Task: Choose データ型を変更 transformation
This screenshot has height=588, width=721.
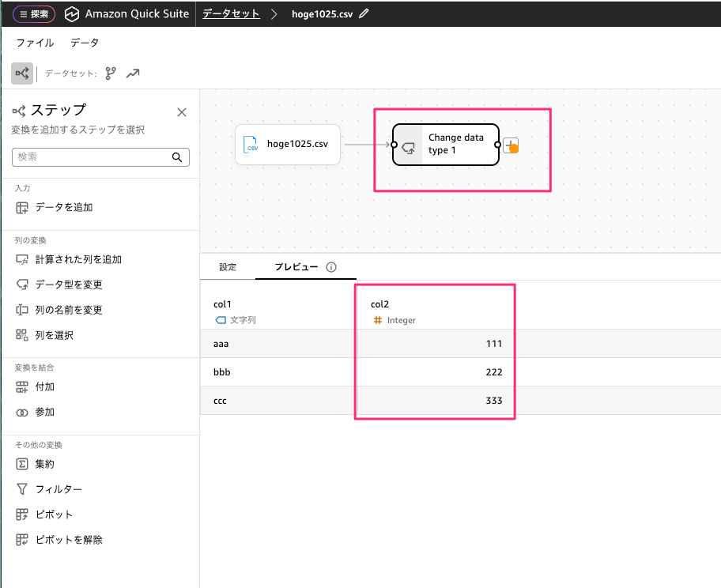Action: [68, 285]
